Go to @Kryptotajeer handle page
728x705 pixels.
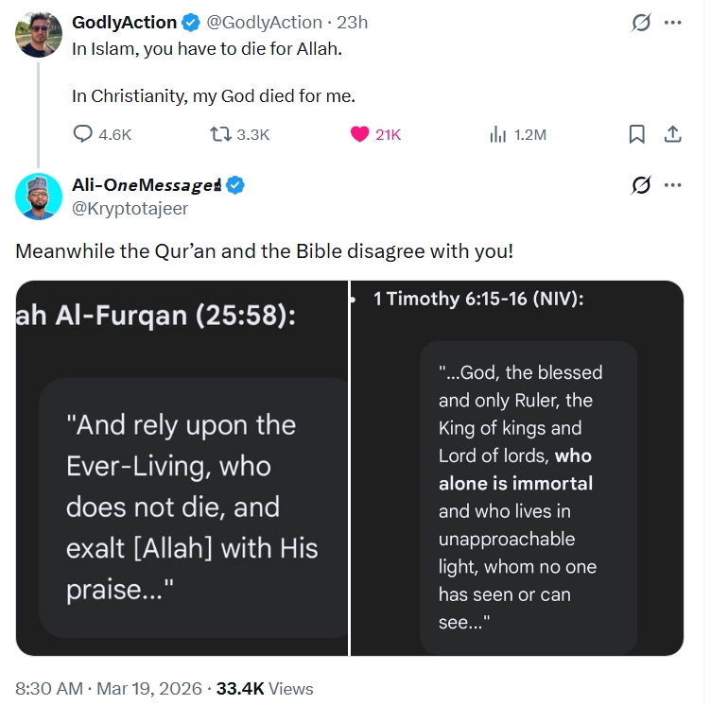[130, 209]
